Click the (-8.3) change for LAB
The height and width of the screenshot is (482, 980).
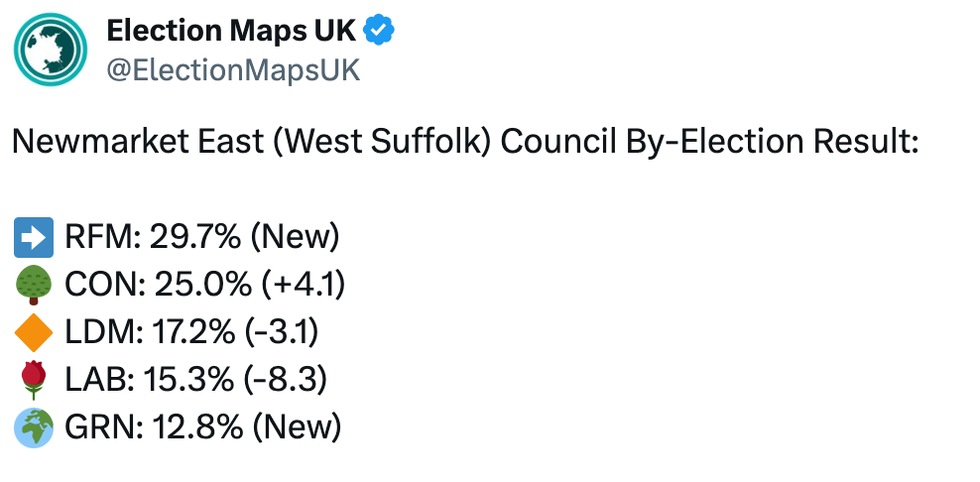click(285, 379)
